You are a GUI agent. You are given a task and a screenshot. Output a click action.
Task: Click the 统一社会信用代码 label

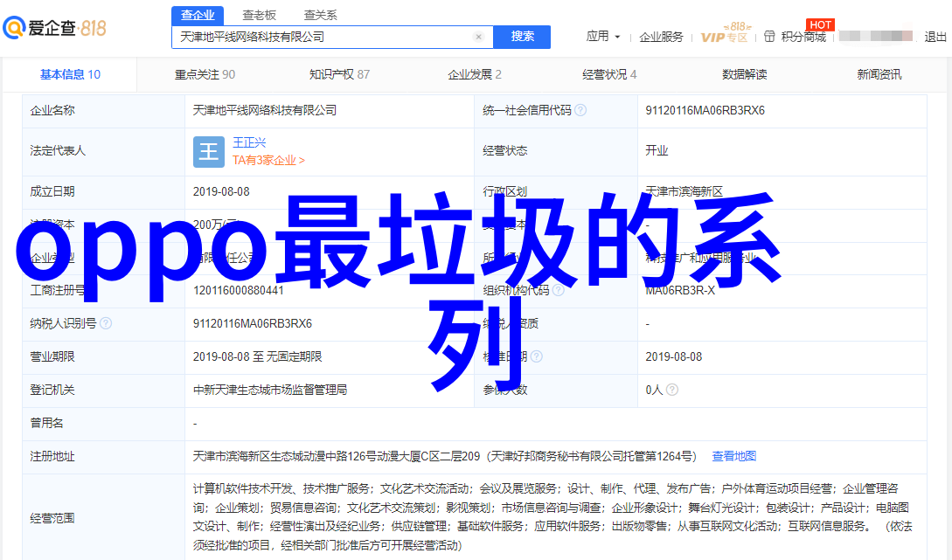[527, 110]
